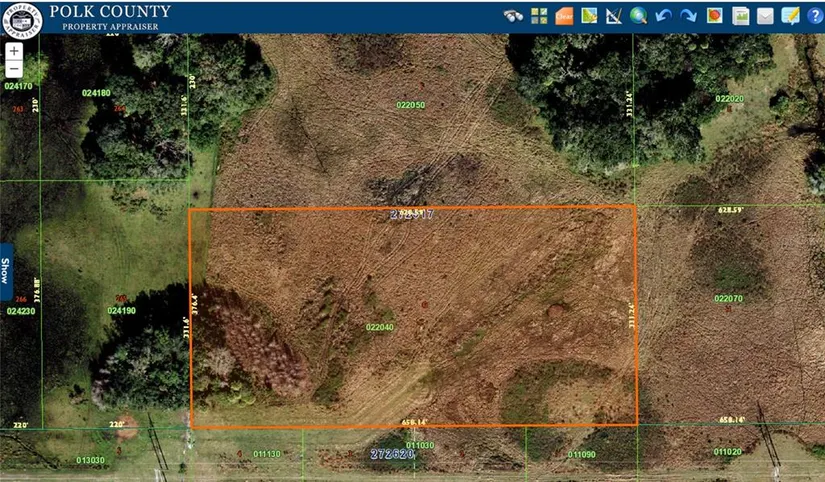Click the map pencil icon next to Clear

coord(589,16)
